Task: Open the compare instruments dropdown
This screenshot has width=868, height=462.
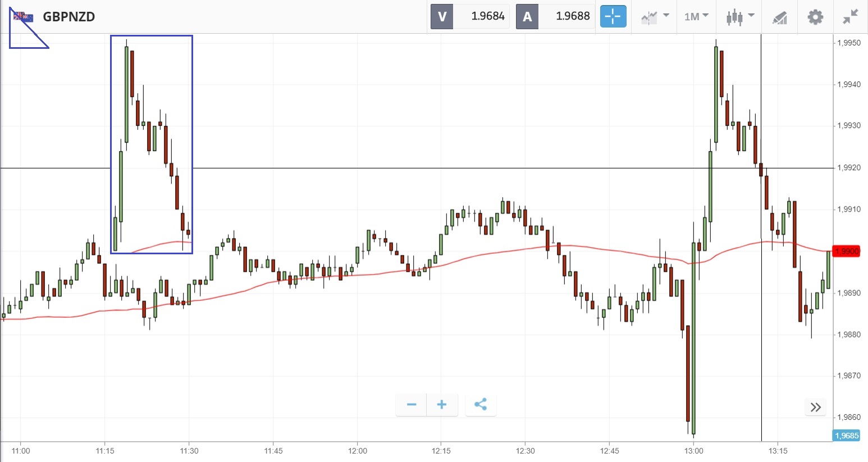Action: click(655, 16)
